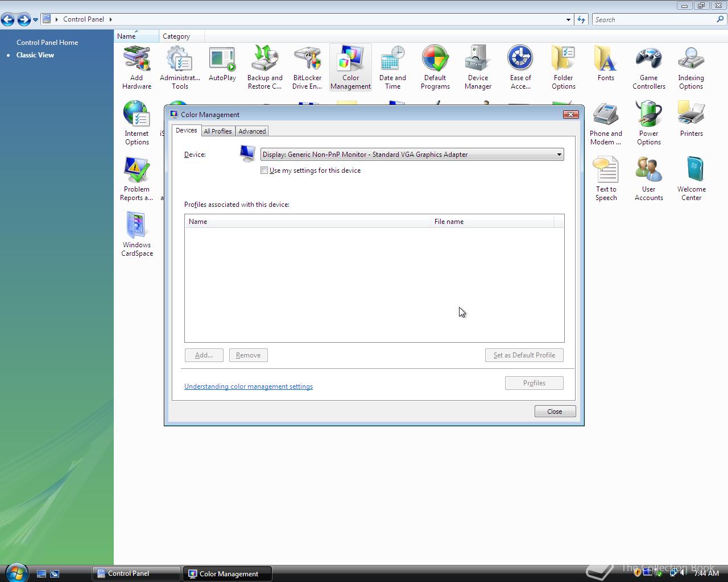Open the address bar history dropdown
This screenshot has height=582, width=728.
(567, 19)
